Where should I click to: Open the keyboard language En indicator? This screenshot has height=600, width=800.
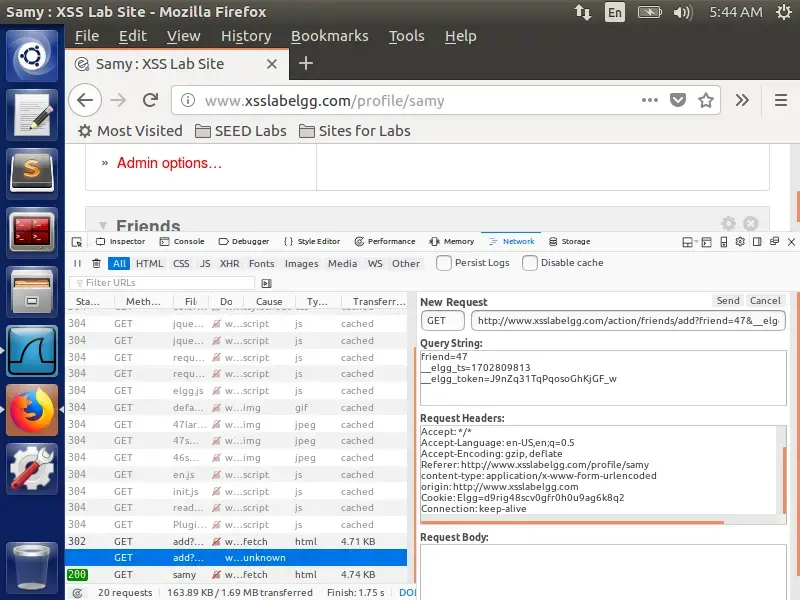point(615,12)
